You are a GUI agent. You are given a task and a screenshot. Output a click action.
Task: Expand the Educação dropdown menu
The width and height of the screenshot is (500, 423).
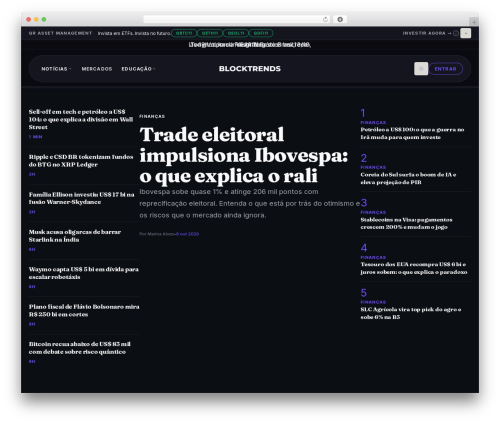pos(138,69)
